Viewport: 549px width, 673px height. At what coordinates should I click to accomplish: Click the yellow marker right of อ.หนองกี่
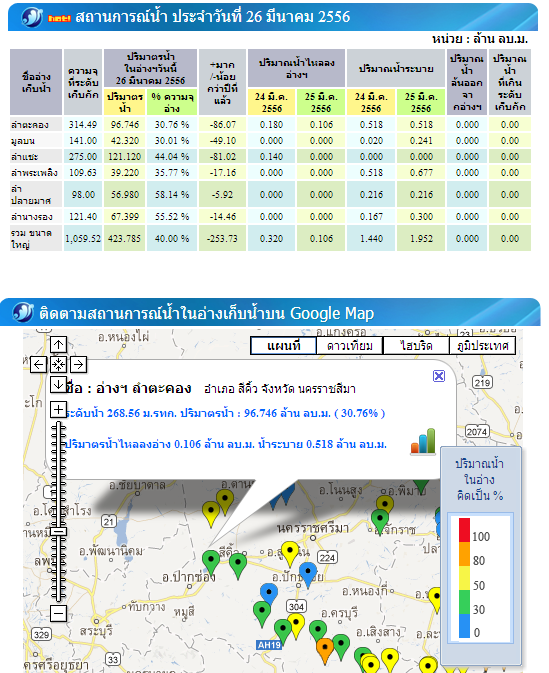pos(436,600)
